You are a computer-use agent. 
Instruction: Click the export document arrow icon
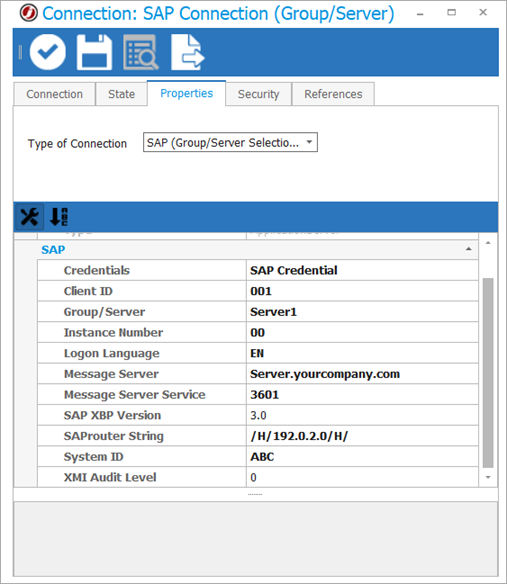pyautogui.click(x=188, y=52)
